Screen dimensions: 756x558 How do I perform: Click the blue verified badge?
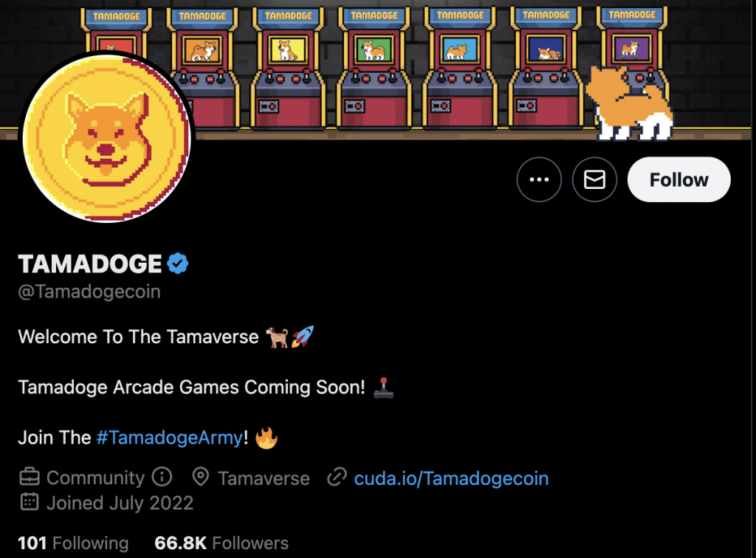coord(178,263)
